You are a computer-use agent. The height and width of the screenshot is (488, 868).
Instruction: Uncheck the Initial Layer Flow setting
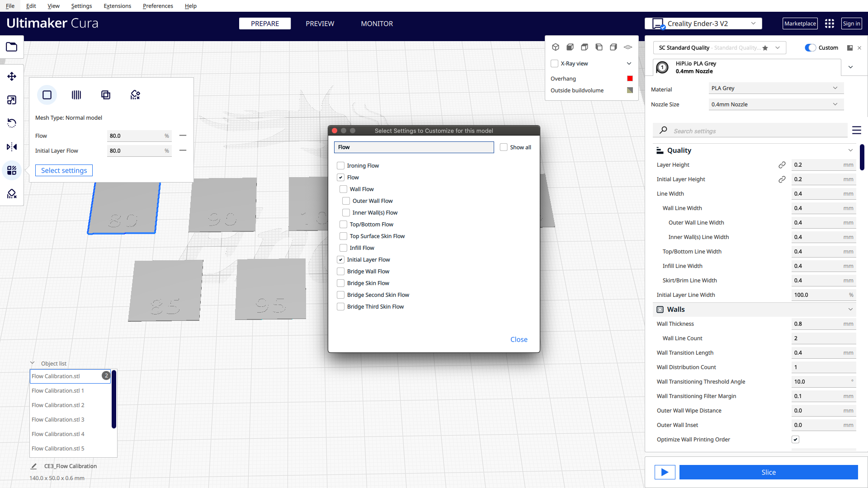point(341,260)
